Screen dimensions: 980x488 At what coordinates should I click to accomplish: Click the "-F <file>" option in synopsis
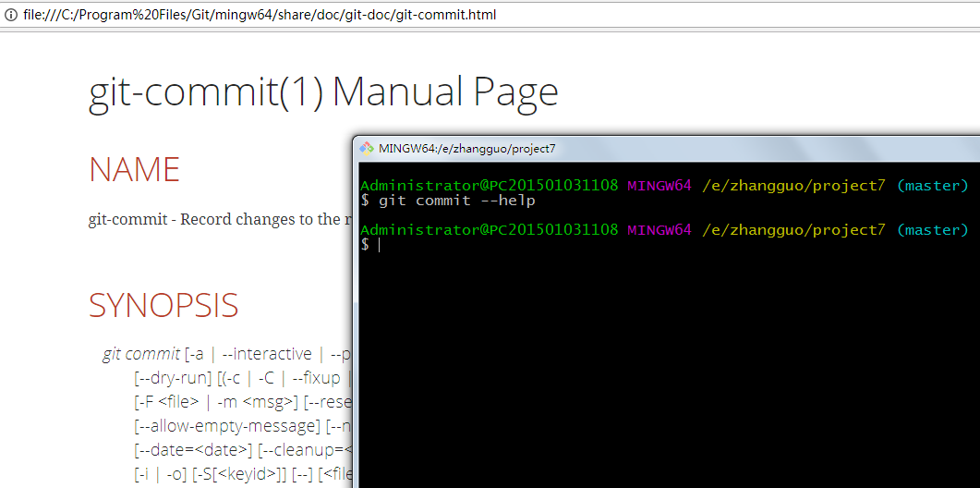click(x=168, y=402)
